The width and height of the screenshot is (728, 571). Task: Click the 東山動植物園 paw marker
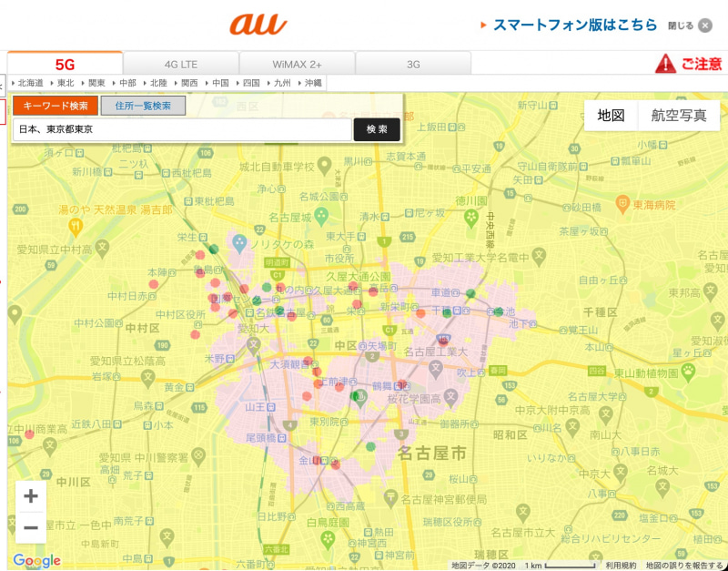688,371
